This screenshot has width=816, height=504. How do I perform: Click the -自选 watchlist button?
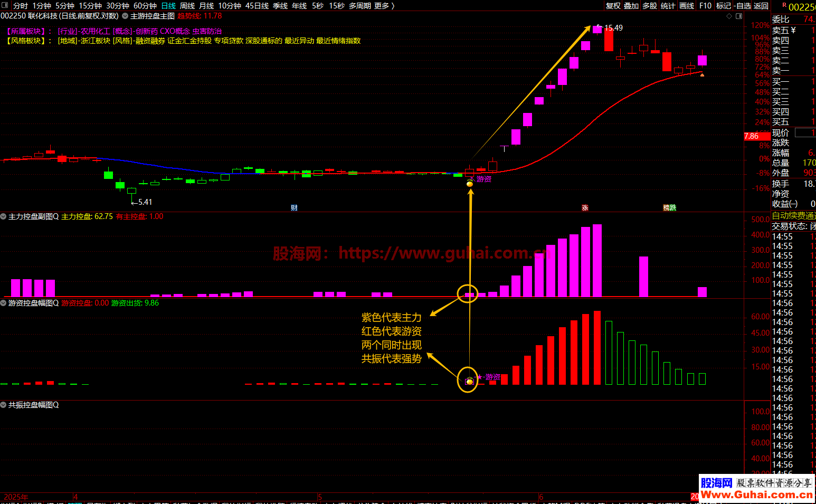743,6
